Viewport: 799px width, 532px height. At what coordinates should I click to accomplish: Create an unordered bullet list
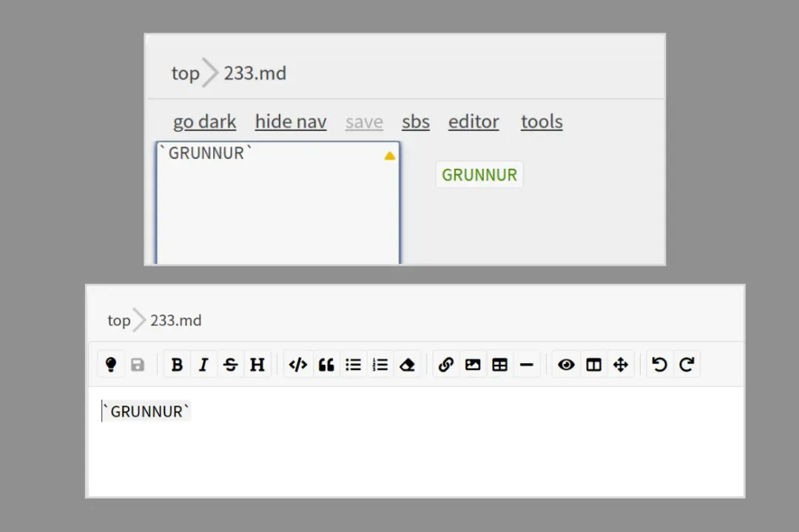(x=353, y=364)
